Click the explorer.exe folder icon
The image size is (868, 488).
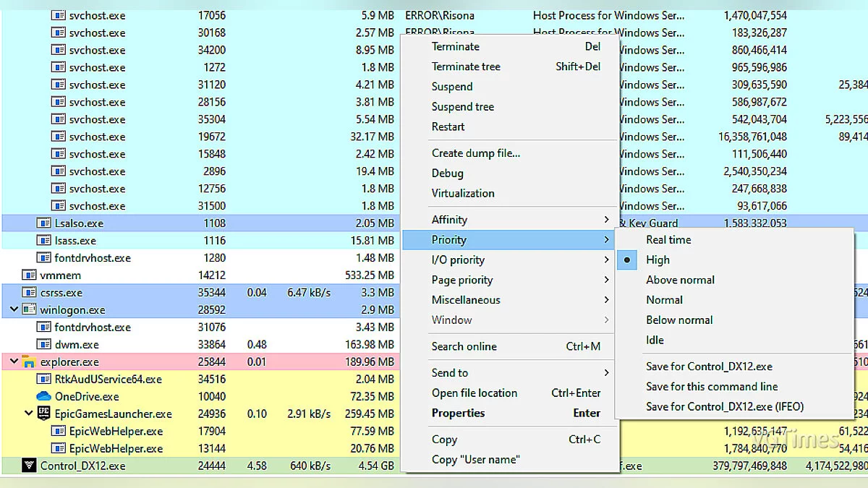(29, 362)
